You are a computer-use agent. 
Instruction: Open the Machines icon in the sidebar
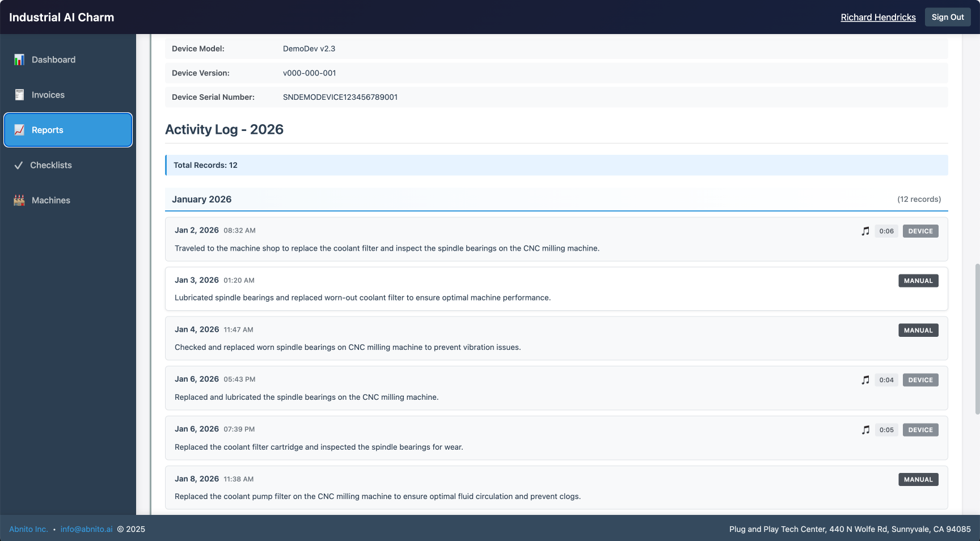[19, 200]
